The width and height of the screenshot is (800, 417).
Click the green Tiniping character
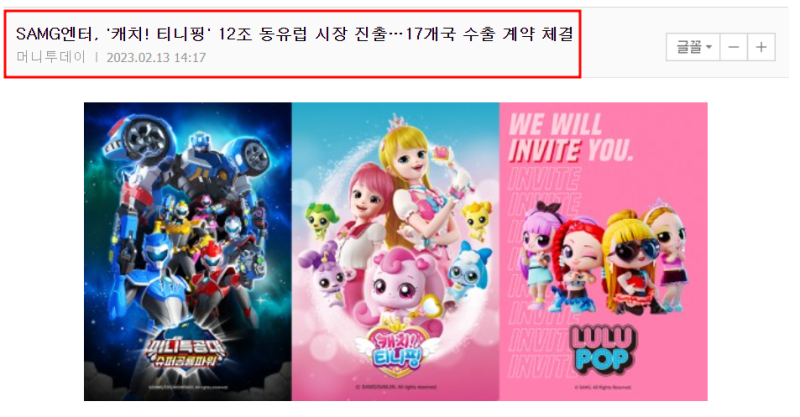coord(320,220)
